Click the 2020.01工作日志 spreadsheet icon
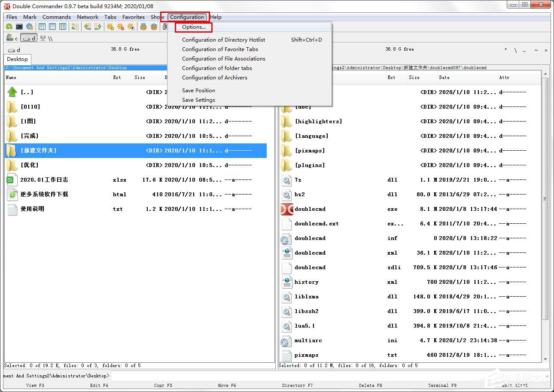The height and width of the screenshot is (392, 554). pos(12,179)
